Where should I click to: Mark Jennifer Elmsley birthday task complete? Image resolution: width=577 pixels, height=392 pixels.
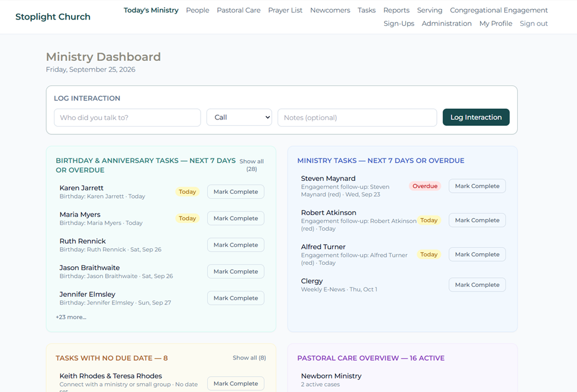pyautogui.click(x=236, y=298)
